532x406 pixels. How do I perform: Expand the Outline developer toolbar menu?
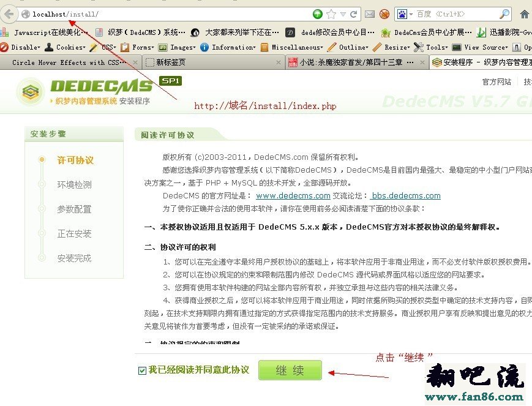[x=348, y=47]
